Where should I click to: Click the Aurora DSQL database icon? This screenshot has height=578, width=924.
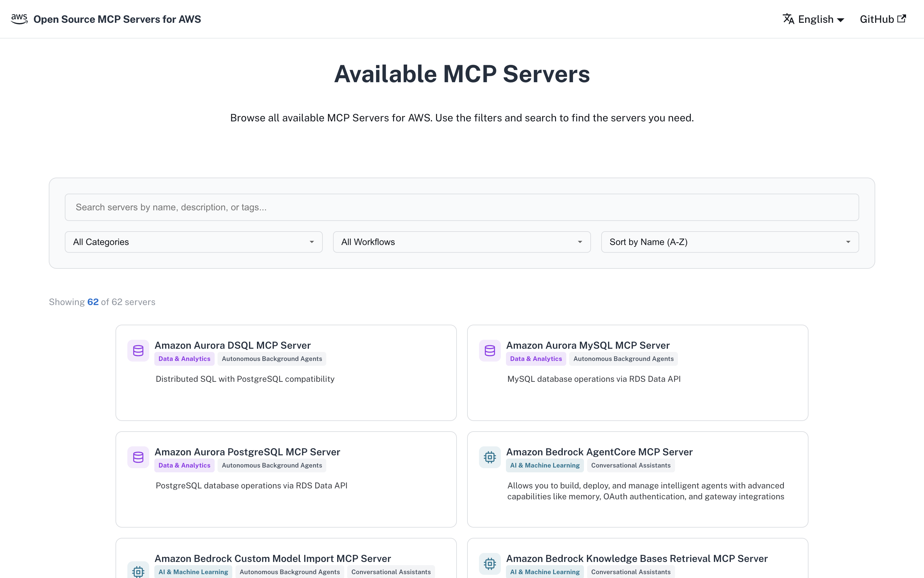coord(138,351)
